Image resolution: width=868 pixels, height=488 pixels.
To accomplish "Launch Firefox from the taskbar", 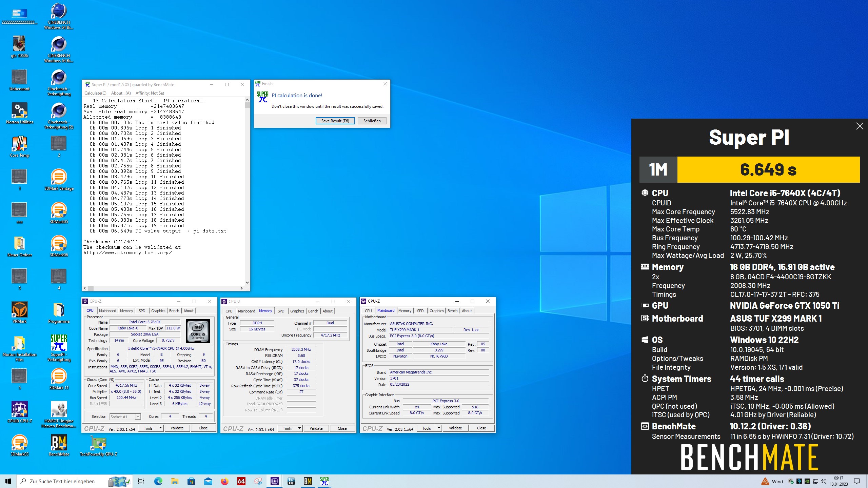I will (x=224, y=481).
